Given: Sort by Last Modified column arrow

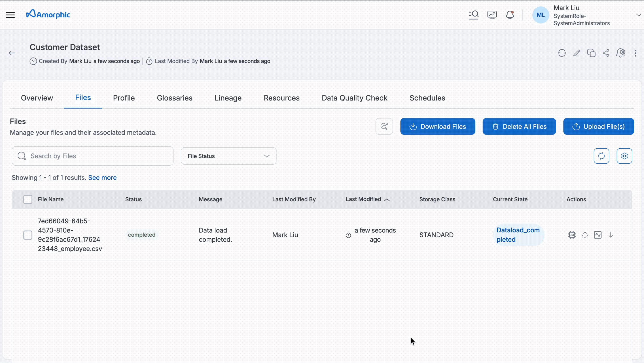Looking at the screenshot, I should (387, 199).
